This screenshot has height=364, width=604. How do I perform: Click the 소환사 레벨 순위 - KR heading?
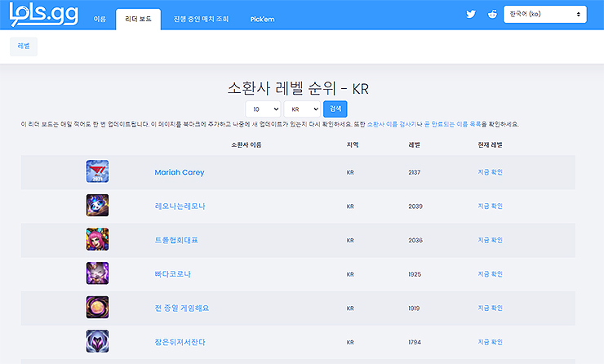click(x=298, y=88)
